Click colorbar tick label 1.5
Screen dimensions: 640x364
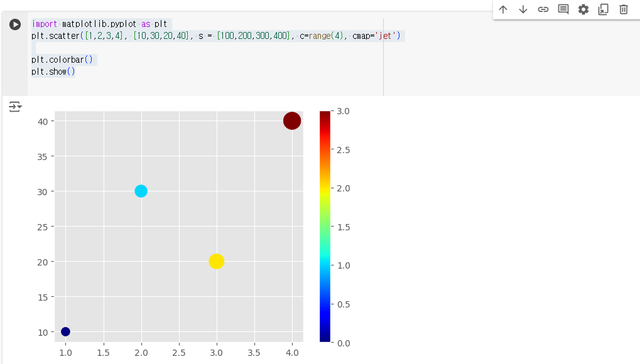344,227
